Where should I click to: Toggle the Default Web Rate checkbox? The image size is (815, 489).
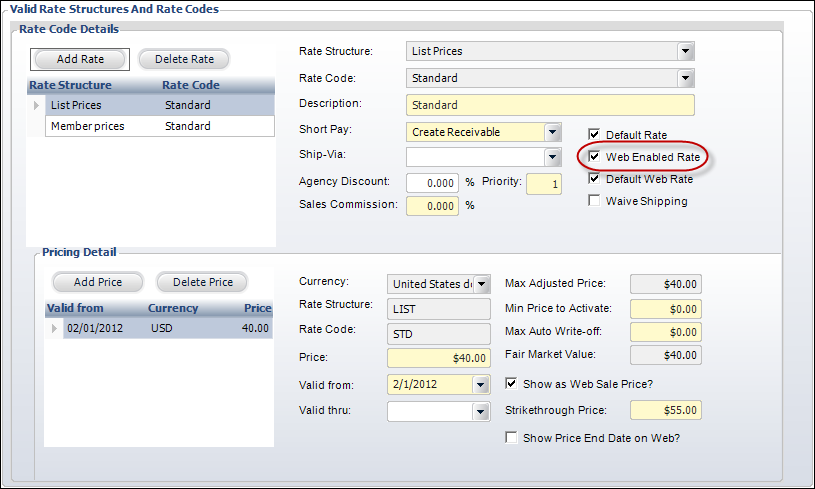594,178
